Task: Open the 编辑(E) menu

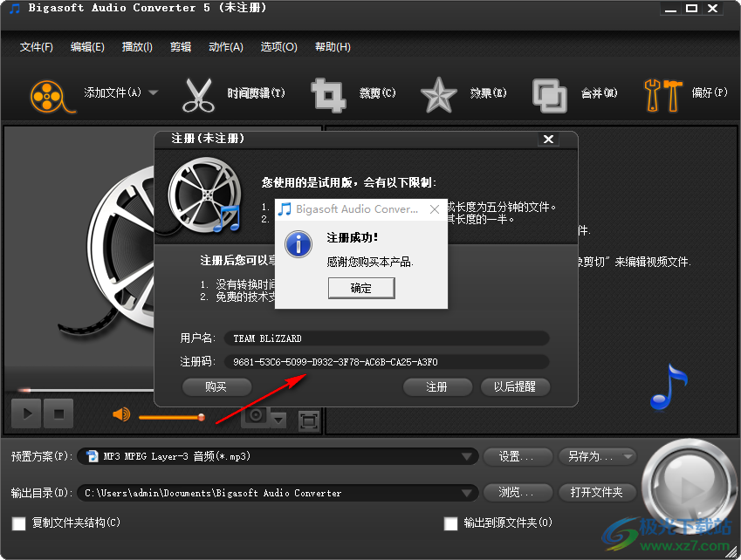Action: 87,47
